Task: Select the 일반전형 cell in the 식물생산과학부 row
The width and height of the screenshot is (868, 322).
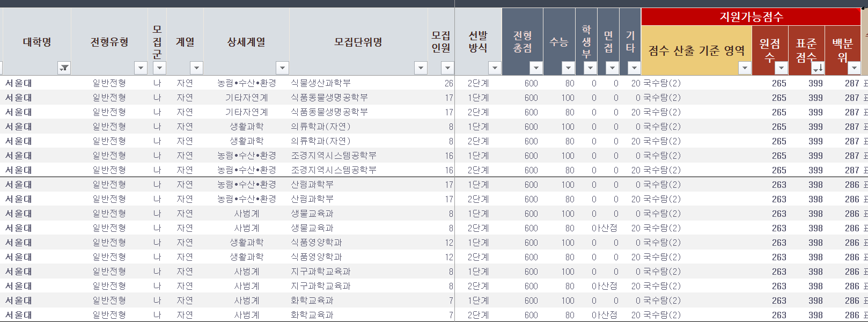Action: click(109, 83)
